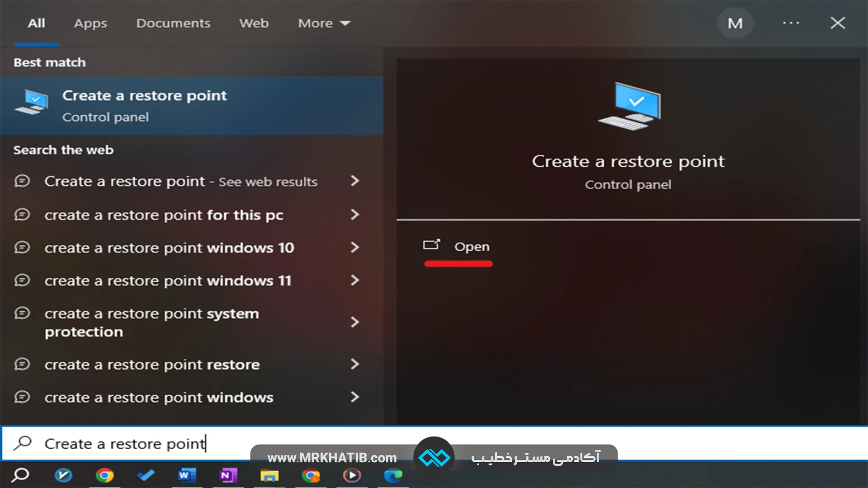Launch Microsoft Edge from the taskbar

[393, 475]
